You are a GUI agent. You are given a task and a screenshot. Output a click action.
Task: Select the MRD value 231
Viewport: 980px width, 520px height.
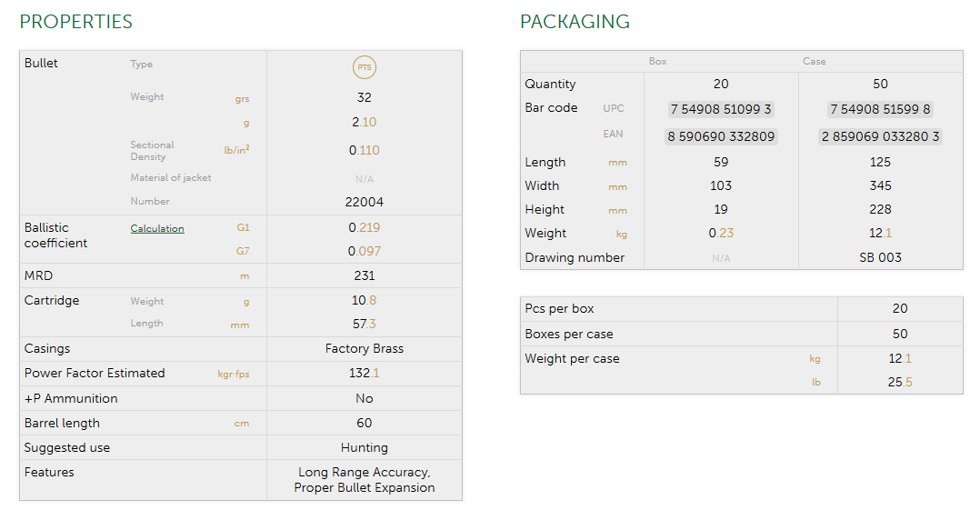tap(365, 275)
